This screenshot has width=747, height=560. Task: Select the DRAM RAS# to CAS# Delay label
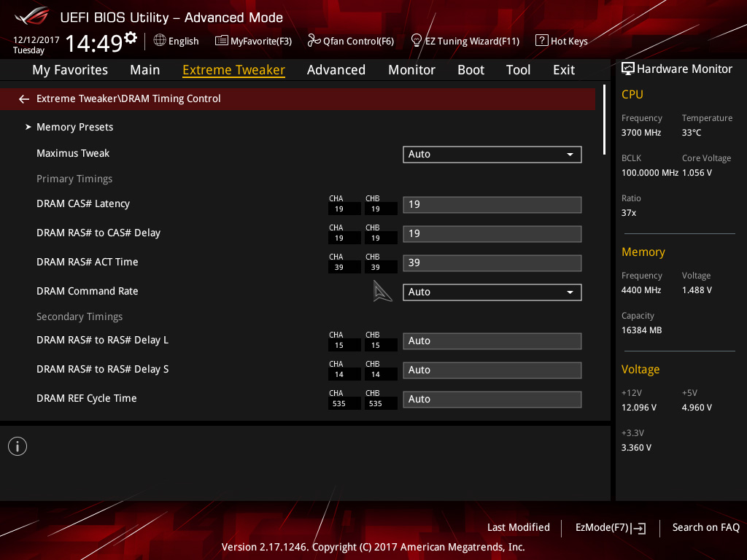(x=98, y=233)
